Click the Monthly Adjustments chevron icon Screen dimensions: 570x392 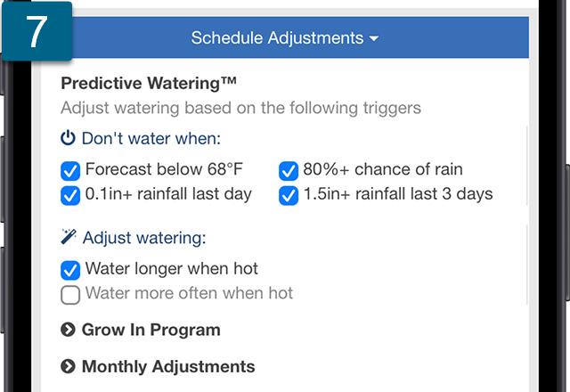(x=68, y=366)
